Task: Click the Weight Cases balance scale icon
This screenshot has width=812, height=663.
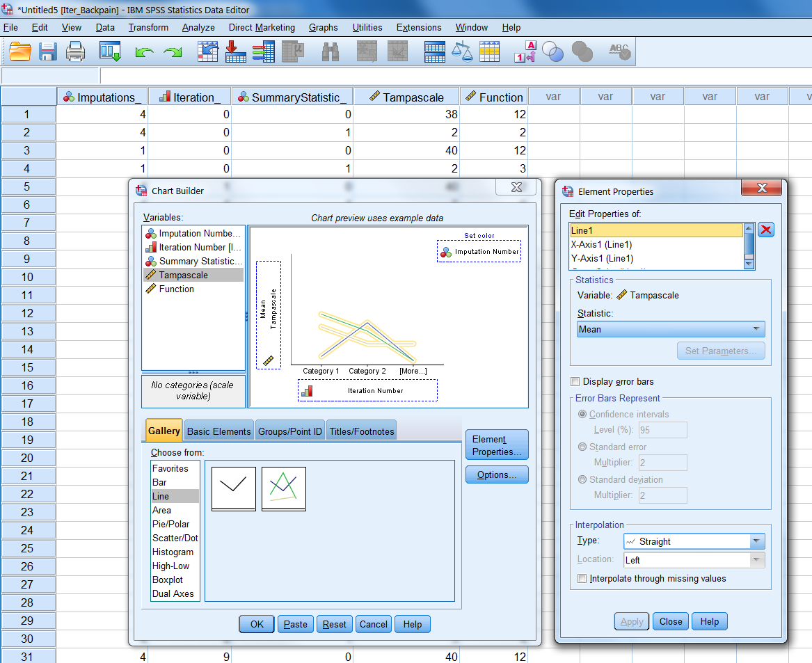Action: pos(462,51)
